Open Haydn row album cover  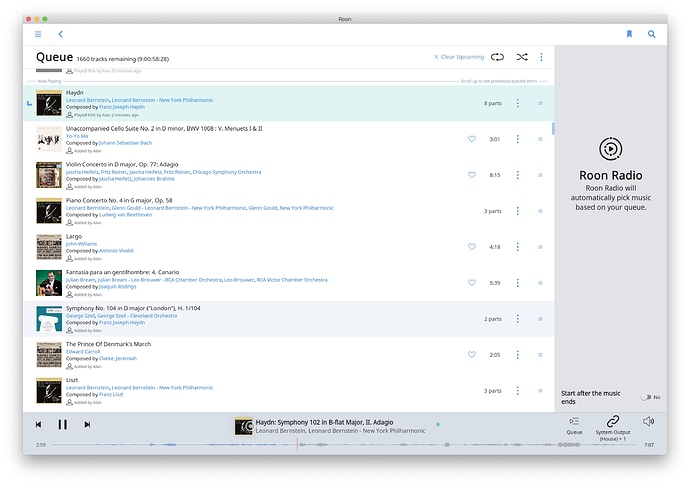(49, 103)
